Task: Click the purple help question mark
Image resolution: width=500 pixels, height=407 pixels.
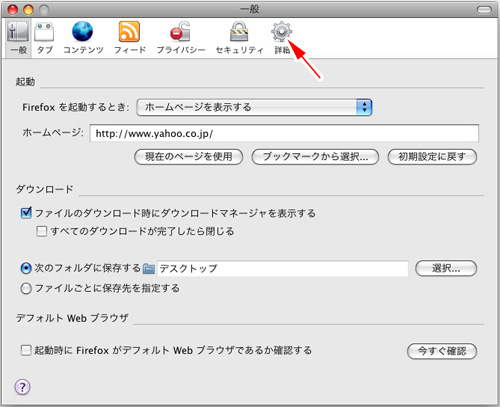Action: click(22, 387)
